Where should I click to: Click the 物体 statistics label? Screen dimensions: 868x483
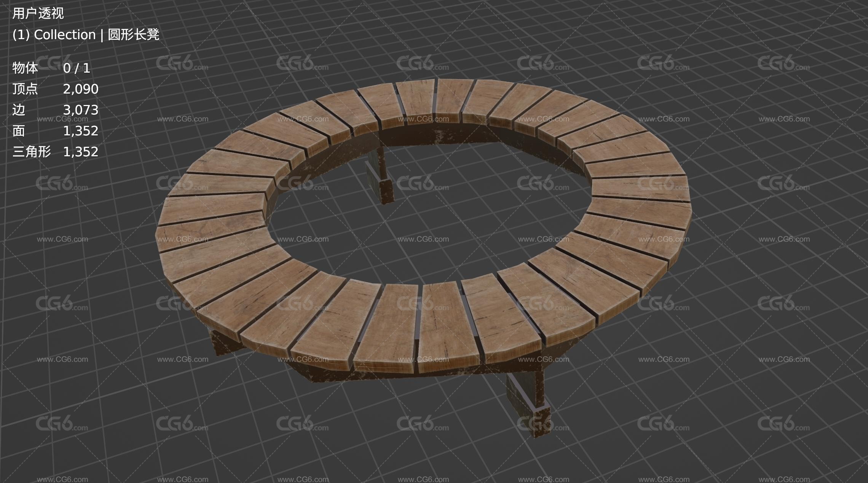pos(25,68)
